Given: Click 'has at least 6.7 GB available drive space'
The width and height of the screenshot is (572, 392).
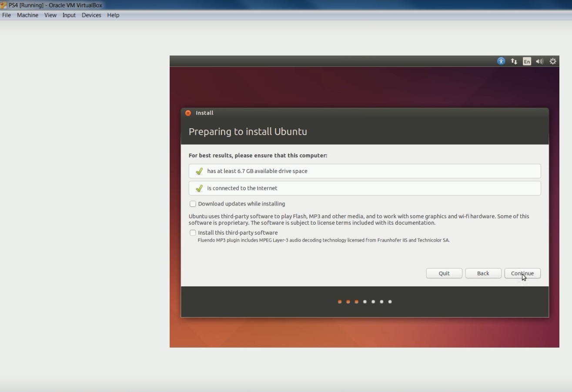Looking at the screenshot, I should point(257,171).
